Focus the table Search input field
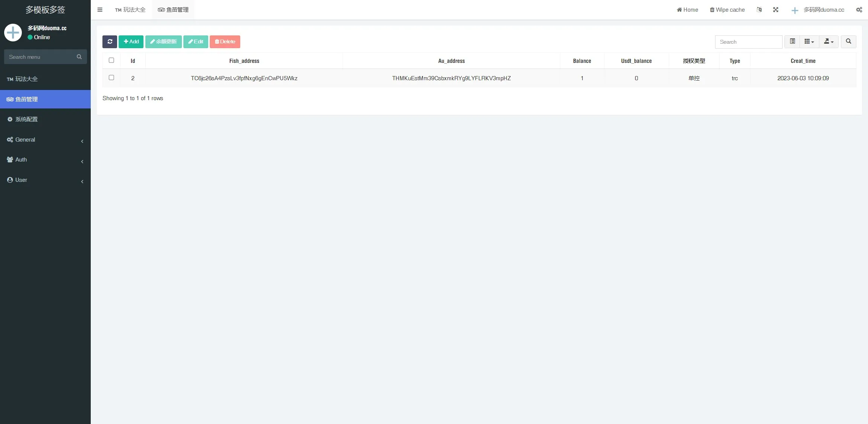This screenshot has width=868, height=424. 748,42
